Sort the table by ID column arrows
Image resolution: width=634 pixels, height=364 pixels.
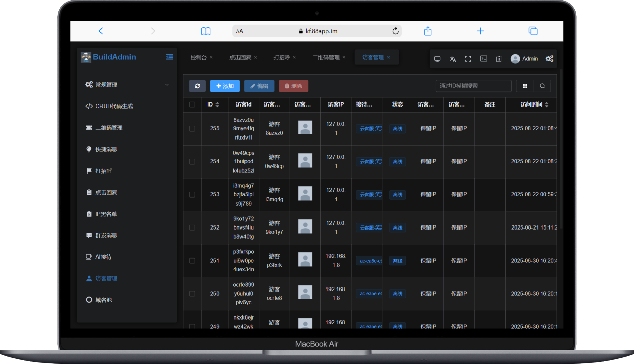217,104
